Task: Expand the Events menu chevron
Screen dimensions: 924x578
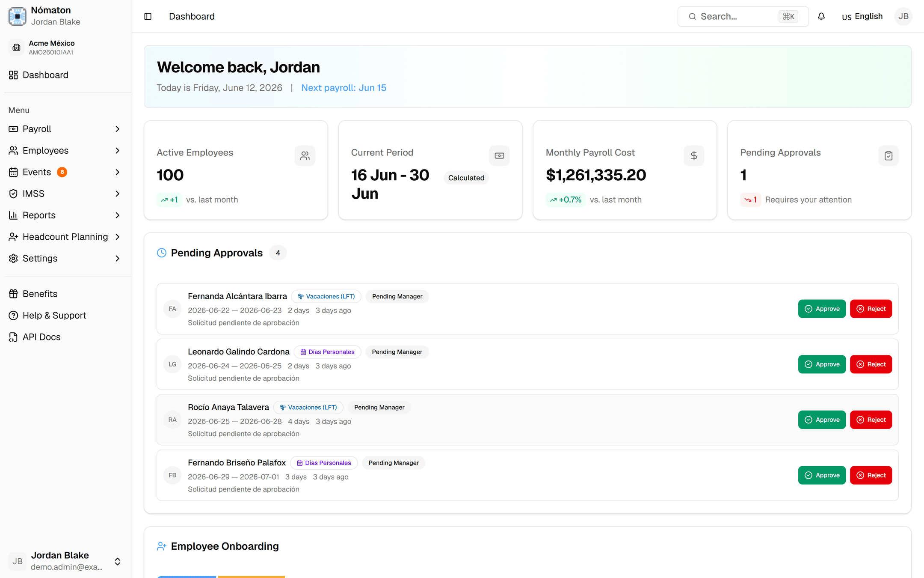Action: (118, 172)
